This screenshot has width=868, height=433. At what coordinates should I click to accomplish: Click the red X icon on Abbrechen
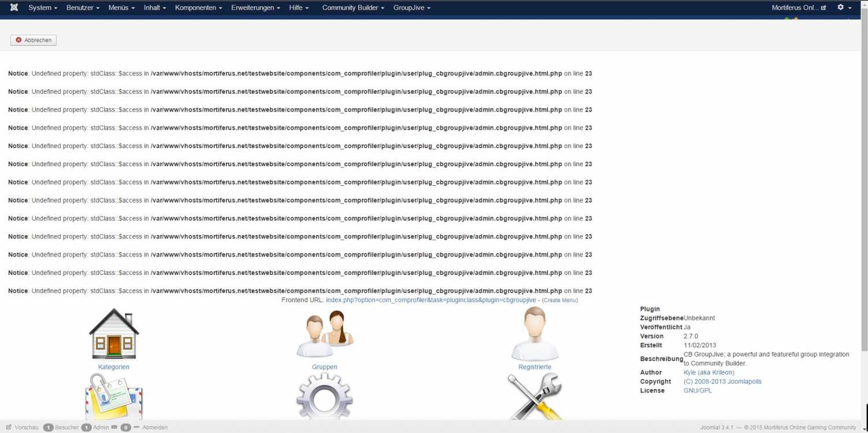(x=19, y=40)
